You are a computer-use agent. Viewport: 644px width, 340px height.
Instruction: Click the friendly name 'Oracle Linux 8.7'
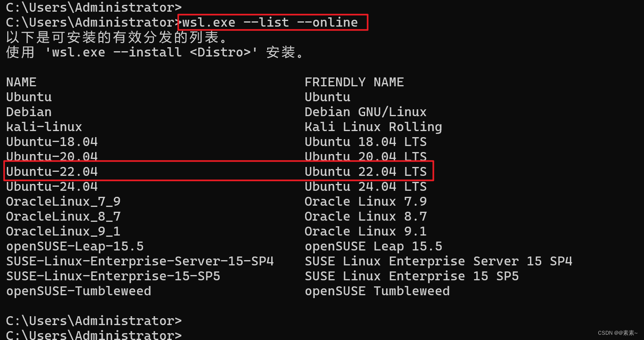[x=366, y=216]
